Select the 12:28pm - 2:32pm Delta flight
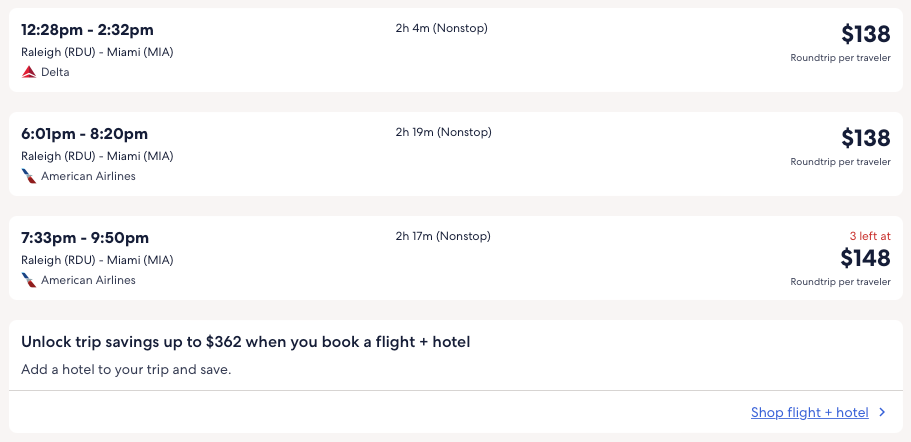Viewport: 911px width, 442px height. pos(87,30)
